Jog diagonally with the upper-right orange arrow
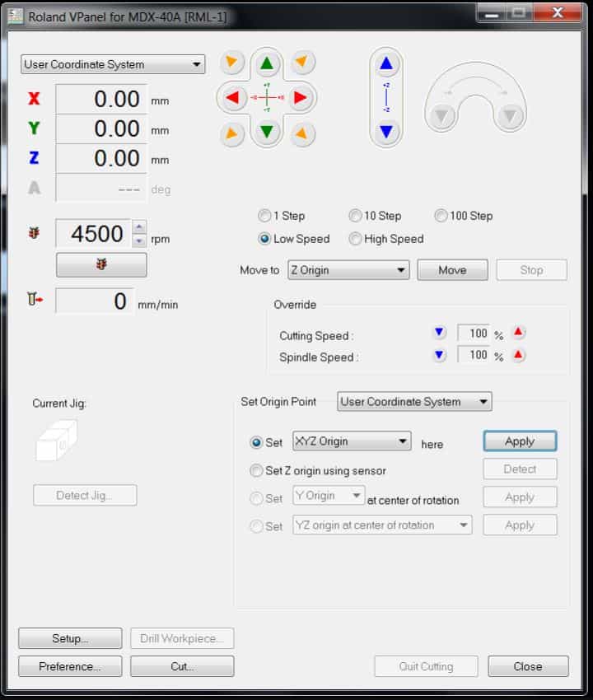 point(302,62)
